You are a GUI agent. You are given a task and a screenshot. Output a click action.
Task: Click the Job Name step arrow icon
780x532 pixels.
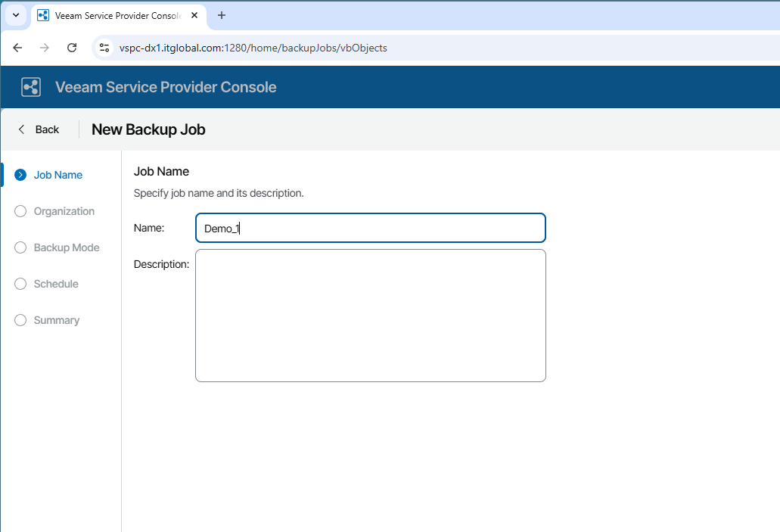click(x=20, y=175)
